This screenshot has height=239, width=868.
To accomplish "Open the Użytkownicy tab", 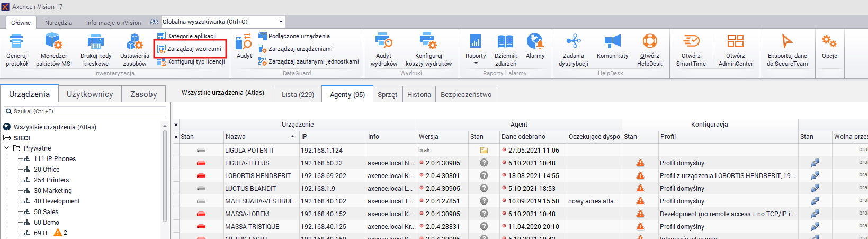I will 90,94.
